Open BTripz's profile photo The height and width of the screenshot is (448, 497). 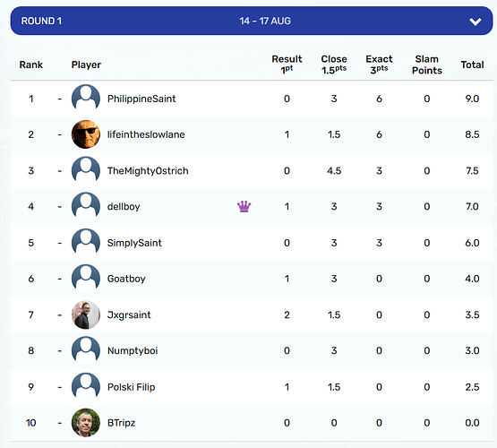click(86, 422)
